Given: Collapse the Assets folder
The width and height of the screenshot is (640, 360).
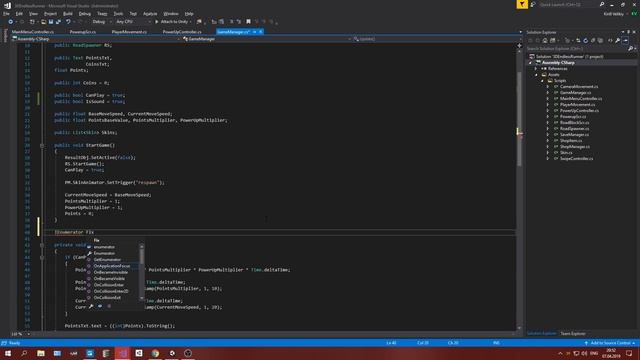Looking at the screenshot, I should coord(536,75).
